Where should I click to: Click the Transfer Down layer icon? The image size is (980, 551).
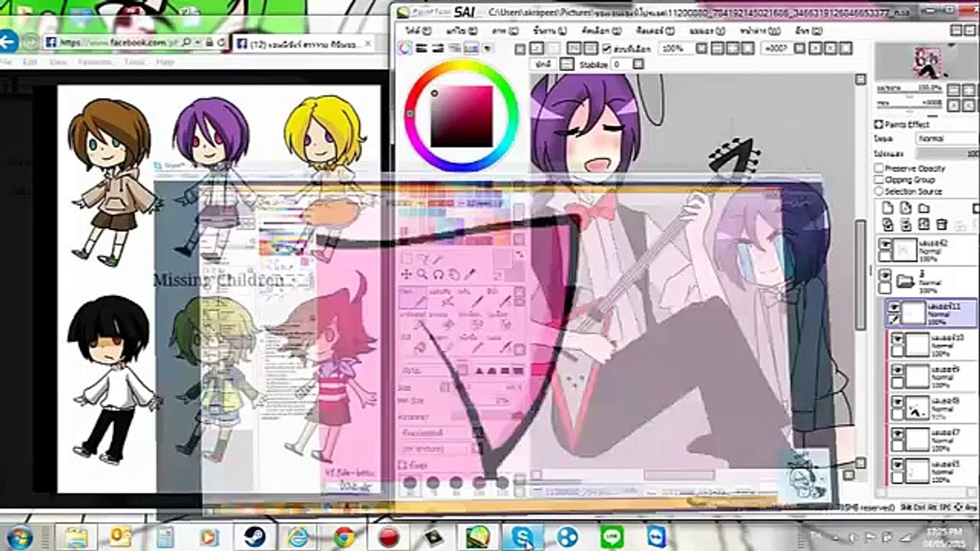[887, 224]
